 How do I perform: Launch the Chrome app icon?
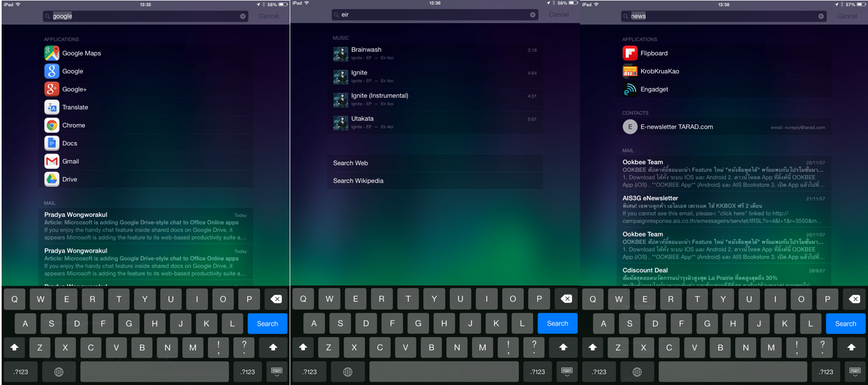coord(52,125)
